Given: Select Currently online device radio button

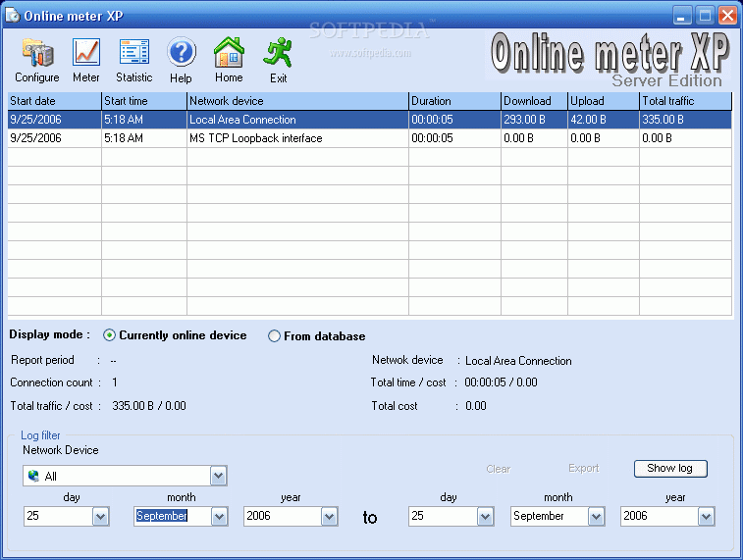Looking at the screenshot, I should [109, 335].
